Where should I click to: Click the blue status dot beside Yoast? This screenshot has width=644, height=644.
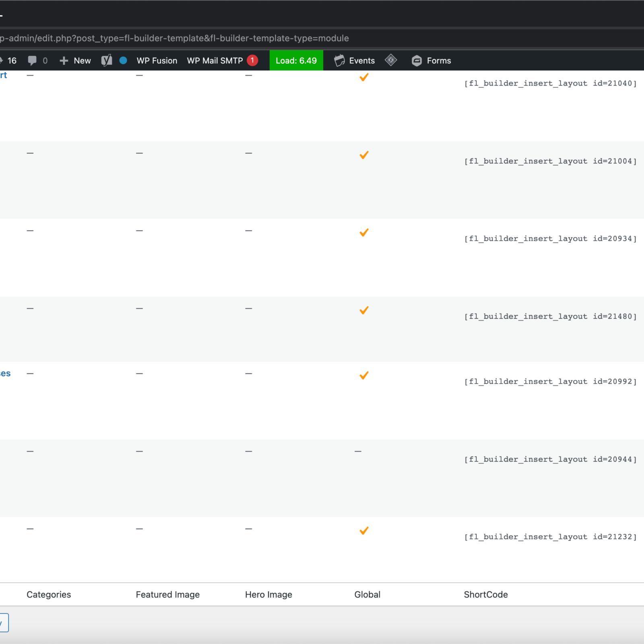(x=124, y=60)
